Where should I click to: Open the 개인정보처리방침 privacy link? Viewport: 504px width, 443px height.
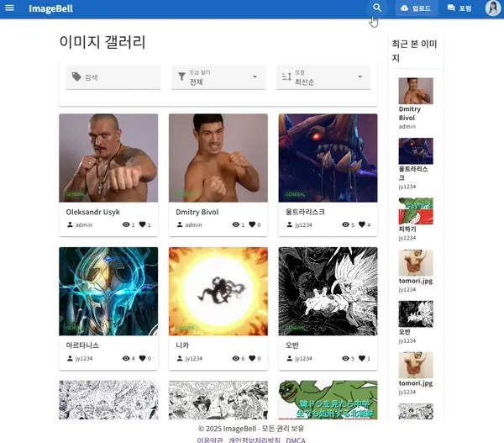pos(255,440)
